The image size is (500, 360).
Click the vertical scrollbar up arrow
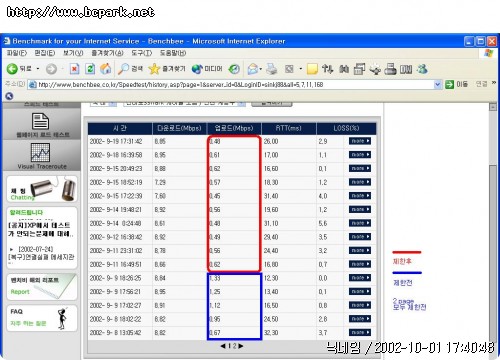(493, 107)
